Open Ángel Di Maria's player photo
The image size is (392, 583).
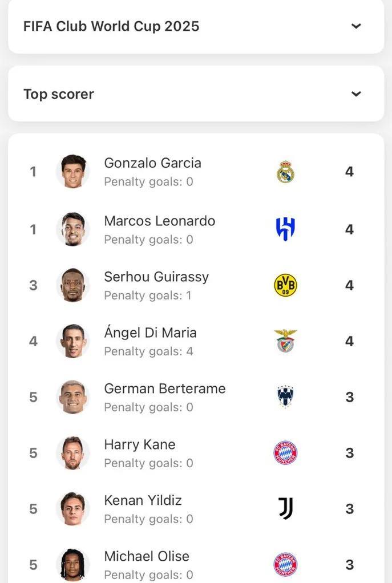tap(73, 341)
